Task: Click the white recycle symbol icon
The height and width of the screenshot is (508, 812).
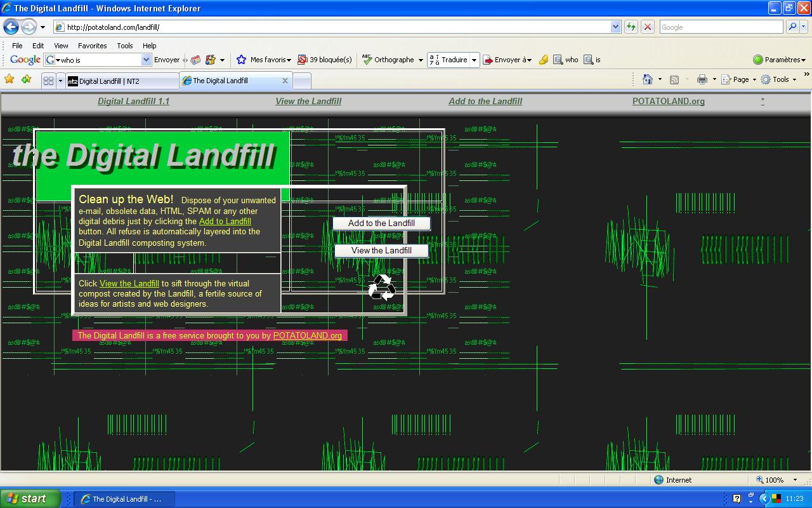Action: pyautogui.click(x=381, y=287)
